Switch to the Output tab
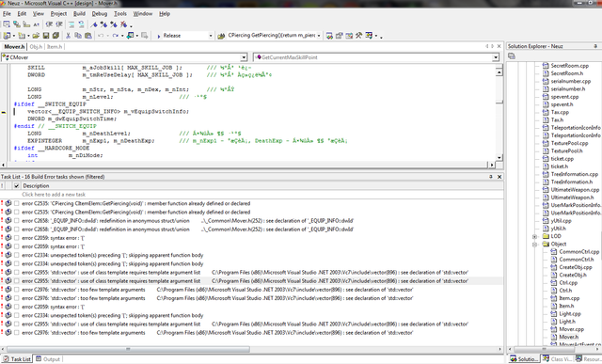The width and height of the screenshot is (602, 364). click(48, 359)
